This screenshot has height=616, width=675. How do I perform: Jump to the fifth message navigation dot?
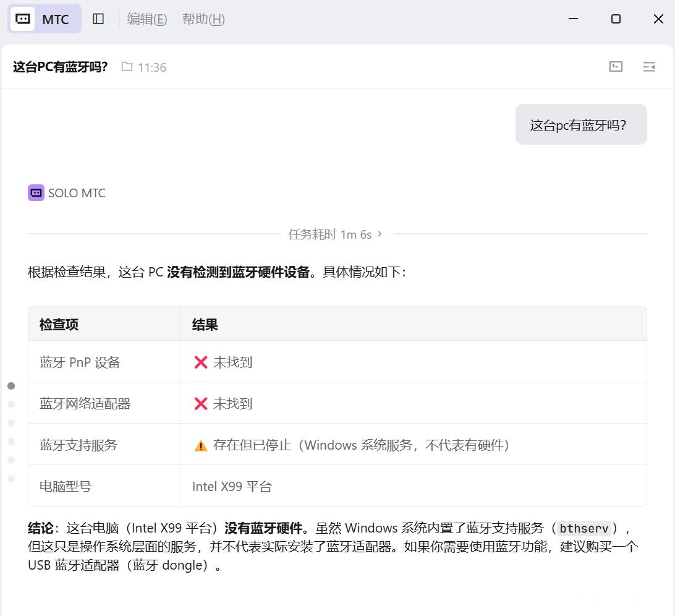(x=11, y=460)
